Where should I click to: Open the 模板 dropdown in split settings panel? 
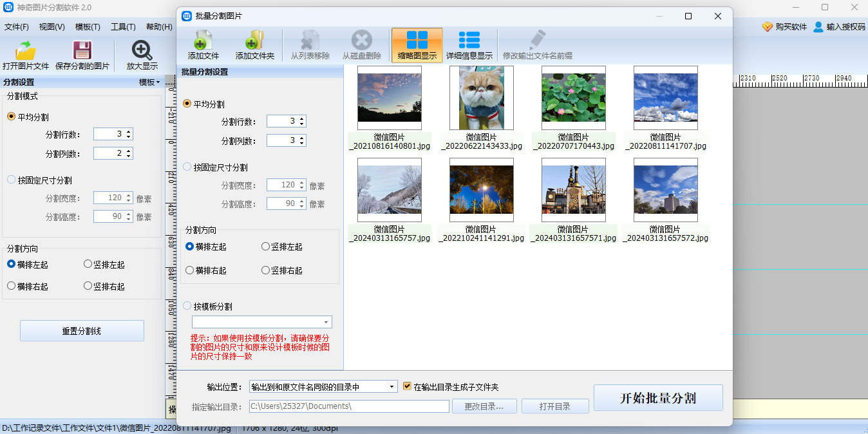[x=149, y=82]
